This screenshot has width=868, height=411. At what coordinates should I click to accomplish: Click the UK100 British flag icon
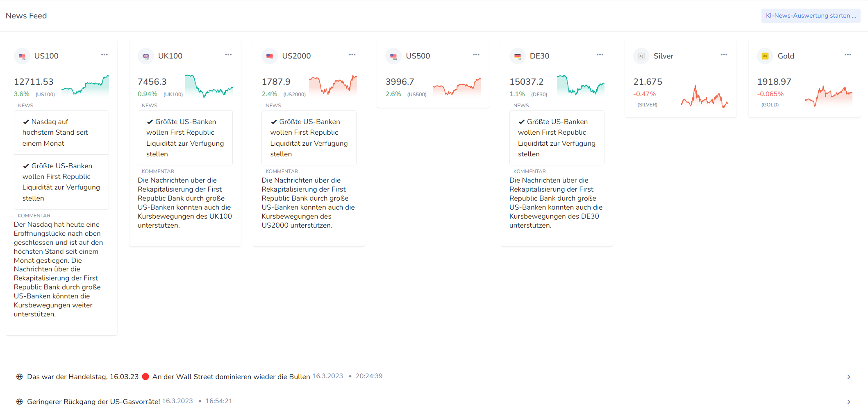click(x=146, y=56)
